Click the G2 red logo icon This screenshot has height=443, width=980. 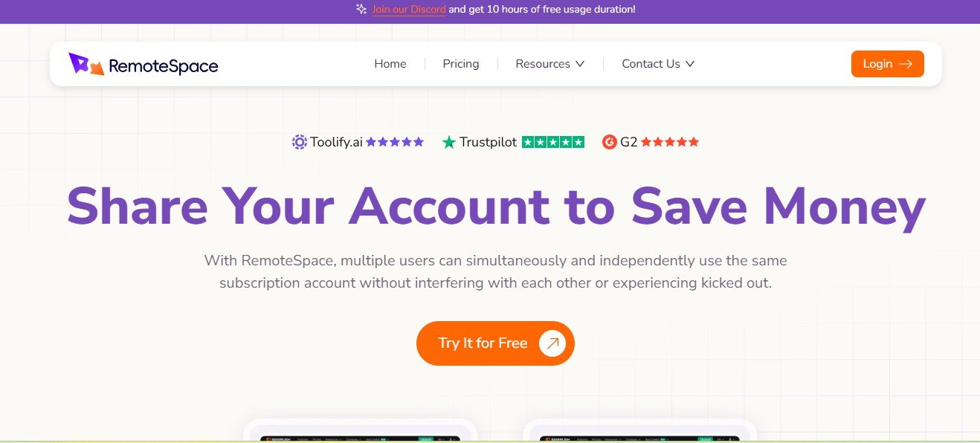[610, 142]
